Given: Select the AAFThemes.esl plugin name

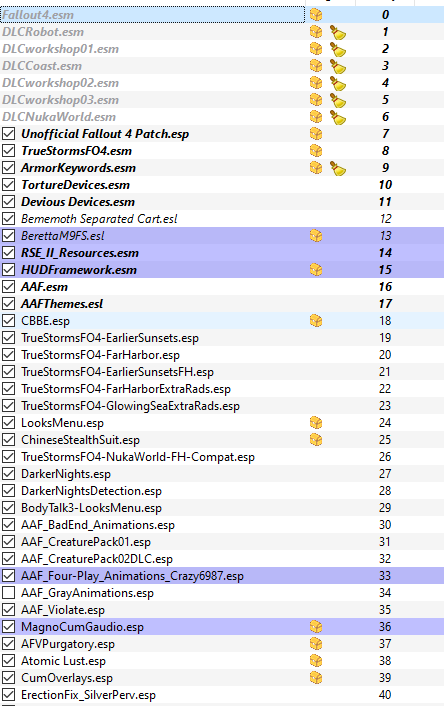Looking at the screenshot, I should click(62, 304).
